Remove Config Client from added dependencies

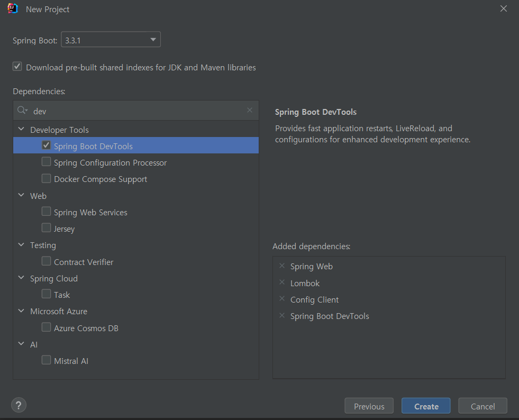pos(282,298)
